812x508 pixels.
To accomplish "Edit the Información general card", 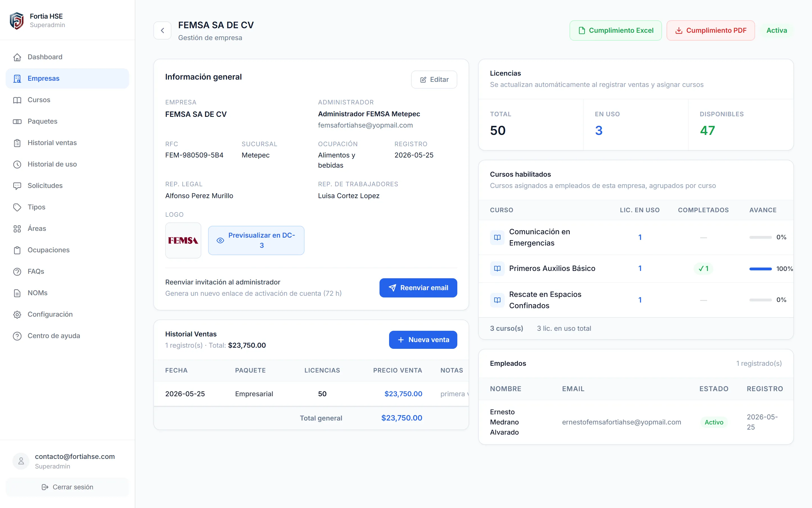I will 434,80.
